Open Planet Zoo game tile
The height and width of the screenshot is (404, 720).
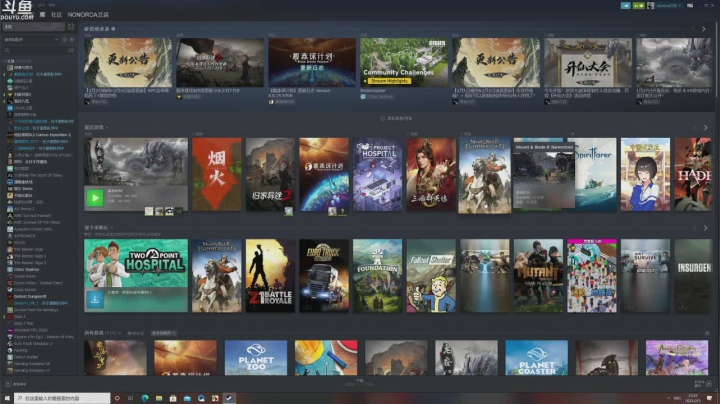pyautogui.click(x=256, y=358)
